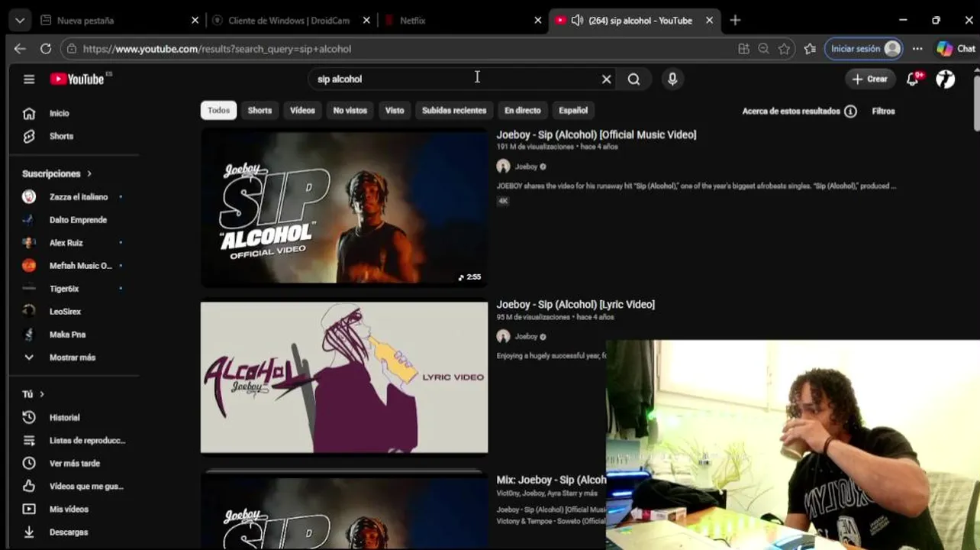The image size is (980, 550).
Task: Open the new tab plus button
Action: 735,20
